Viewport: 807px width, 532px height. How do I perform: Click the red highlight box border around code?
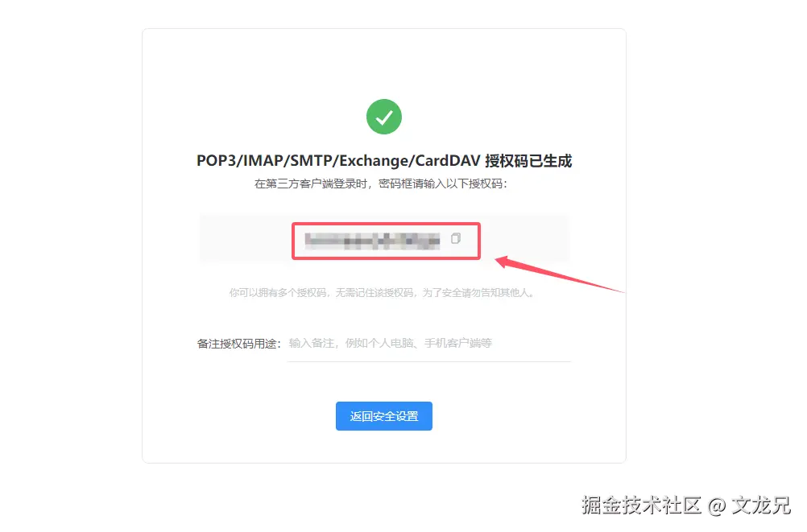386,223
